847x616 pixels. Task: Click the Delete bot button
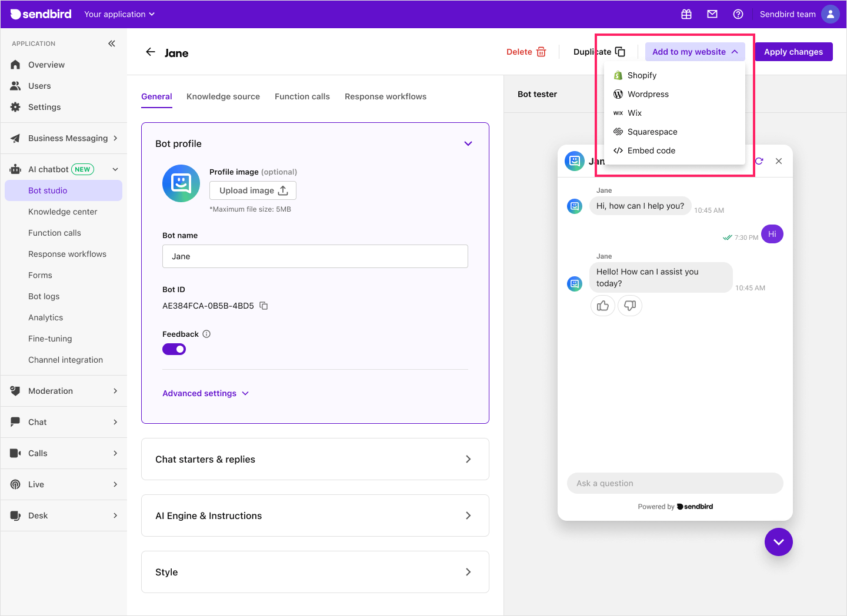526,52
